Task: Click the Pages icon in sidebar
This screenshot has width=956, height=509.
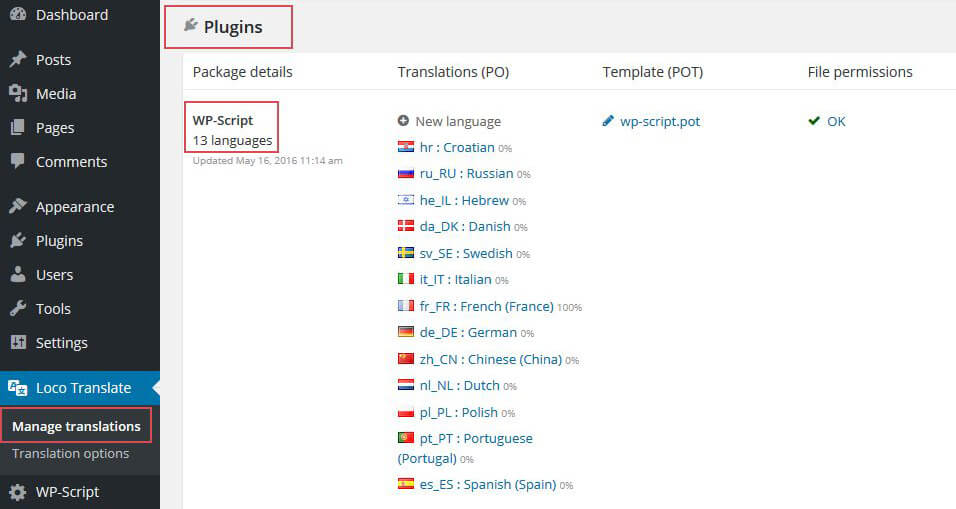Action: [18, 127]
